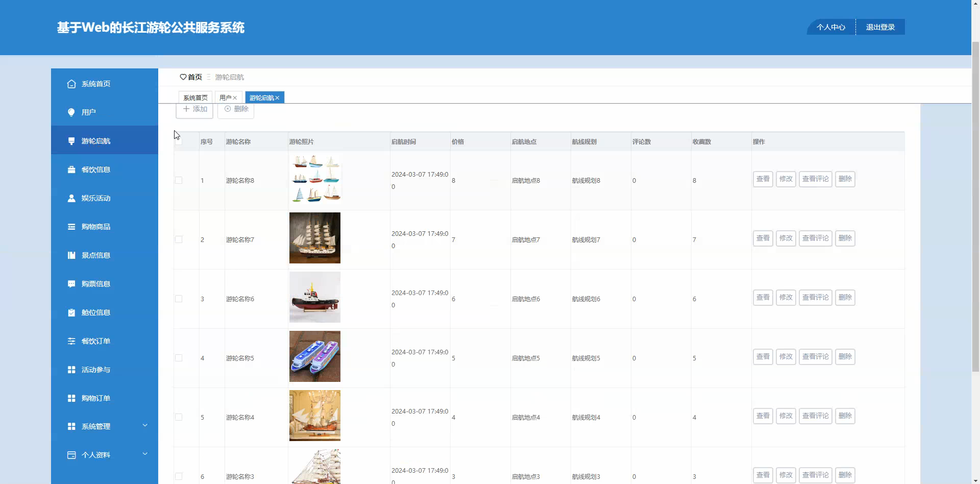Click the home icon beside 系统首页 in sidebar
This screenshot has height=484, width=980.
pos(71,84)
